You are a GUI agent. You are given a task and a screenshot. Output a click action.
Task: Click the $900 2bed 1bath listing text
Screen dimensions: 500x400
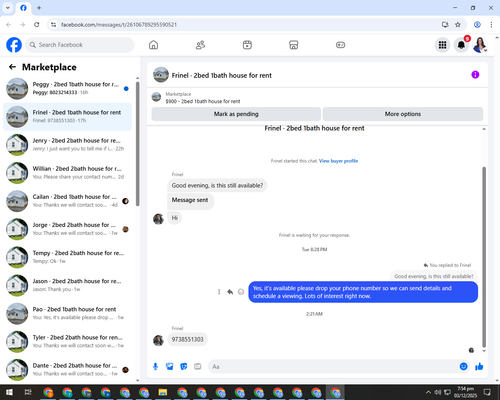click(x=203, y=101)
